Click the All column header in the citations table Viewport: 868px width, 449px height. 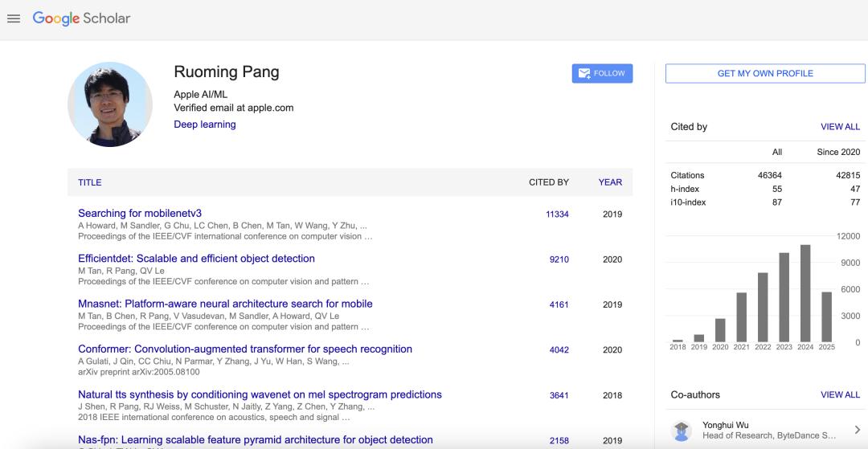(x=777, y=152)
